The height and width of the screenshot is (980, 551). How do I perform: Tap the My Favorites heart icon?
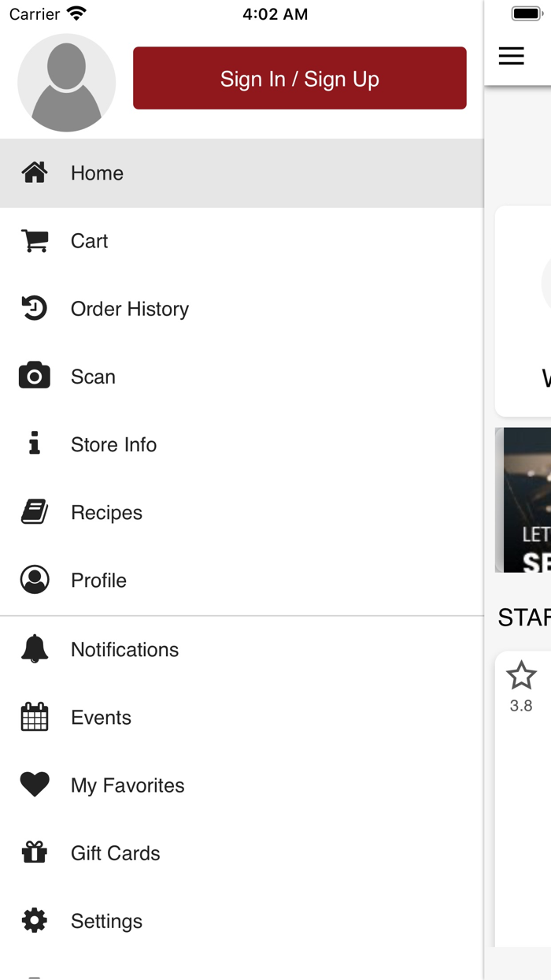(x=35, y=785)
